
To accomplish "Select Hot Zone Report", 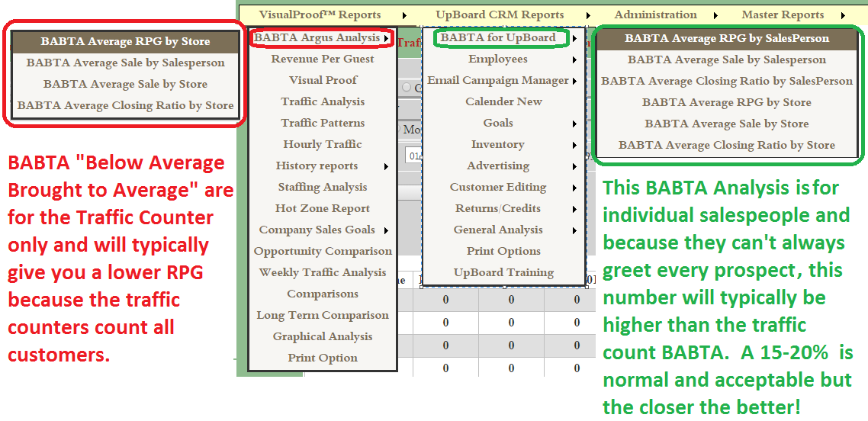I will click(x=322, y=208).
